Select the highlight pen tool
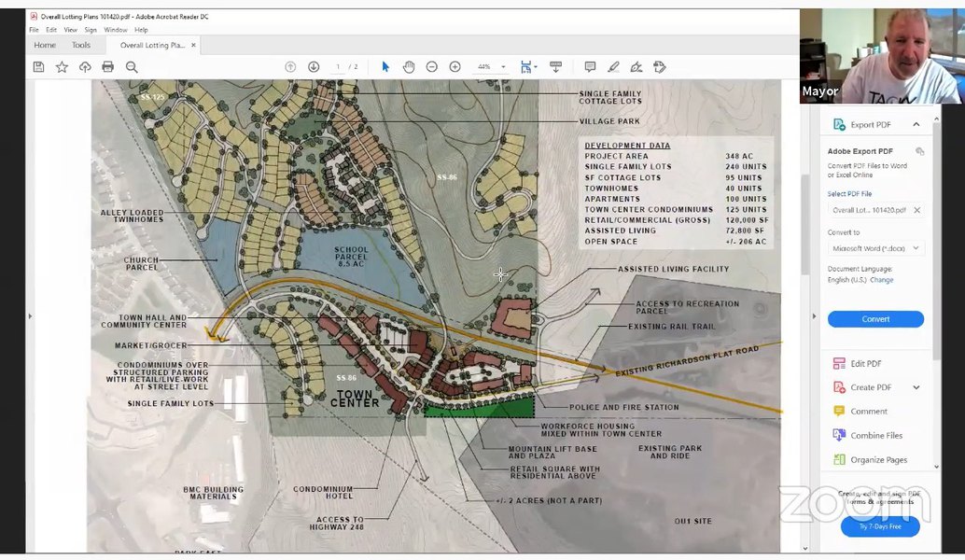Viewport: 965px width, 560px height. tap(613, 67)
